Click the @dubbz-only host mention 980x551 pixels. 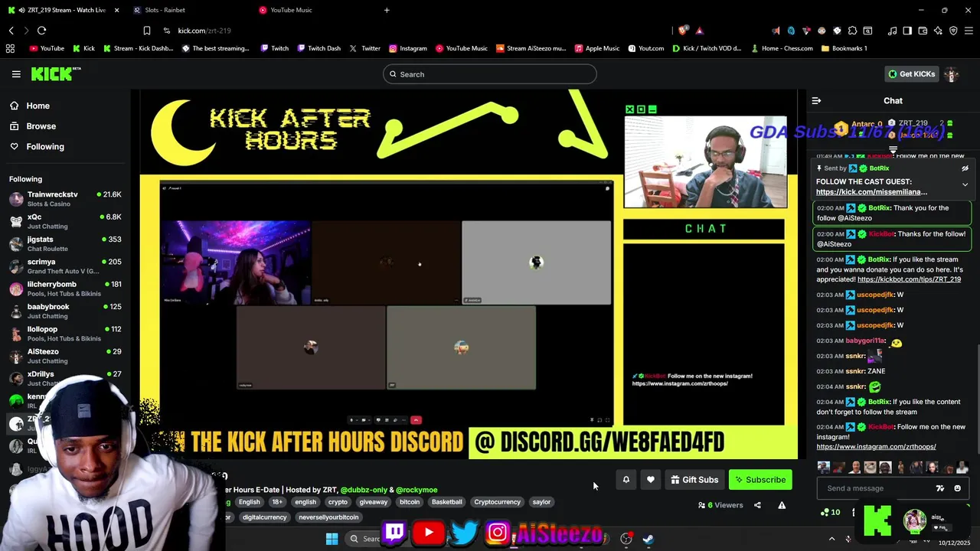pos(364,490)
